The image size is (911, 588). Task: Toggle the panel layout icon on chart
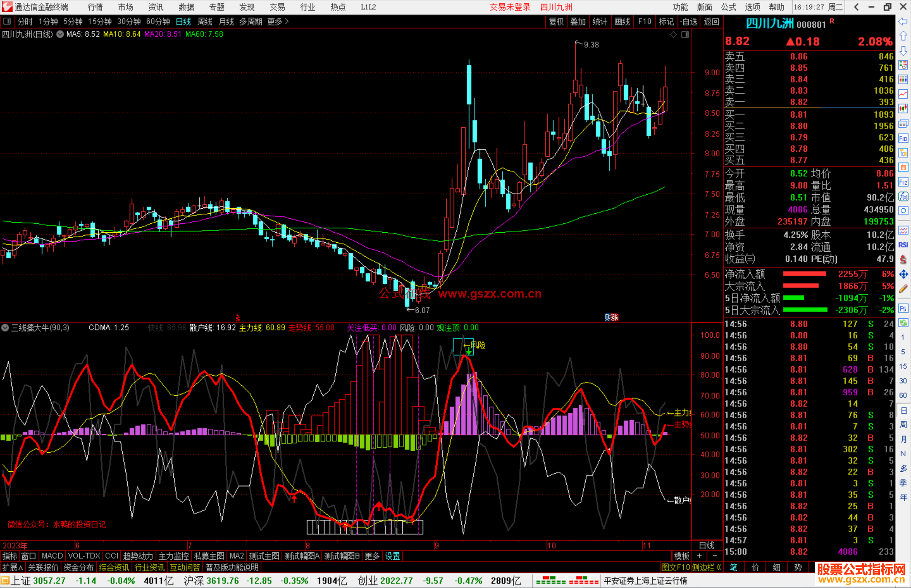tap(685, 35)
